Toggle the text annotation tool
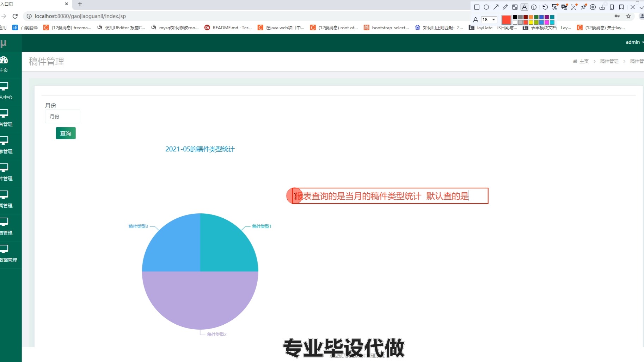 point(525,7)
